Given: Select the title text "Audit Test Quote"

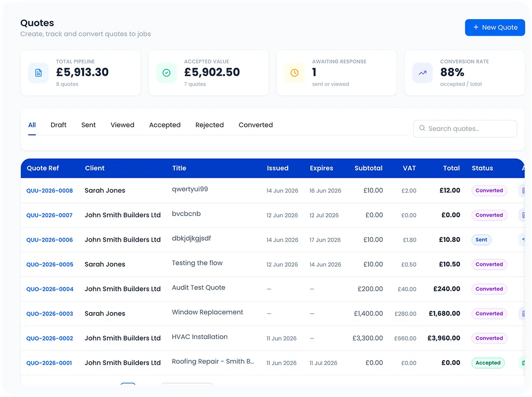Looking at the screenshot, I should [198, 287].
